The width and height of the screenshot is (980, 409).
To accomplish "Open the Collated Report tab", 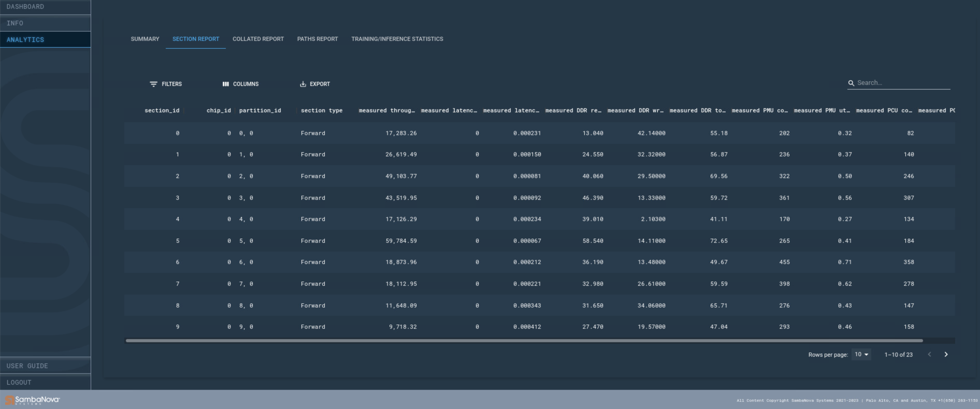I will 258,39.
